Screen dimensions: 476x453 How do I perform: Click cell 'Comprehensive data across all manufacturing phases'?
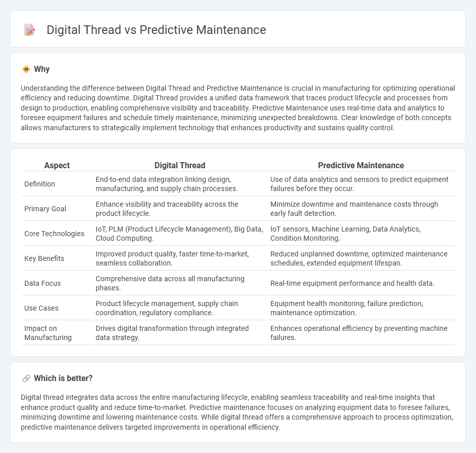[180, 283]
